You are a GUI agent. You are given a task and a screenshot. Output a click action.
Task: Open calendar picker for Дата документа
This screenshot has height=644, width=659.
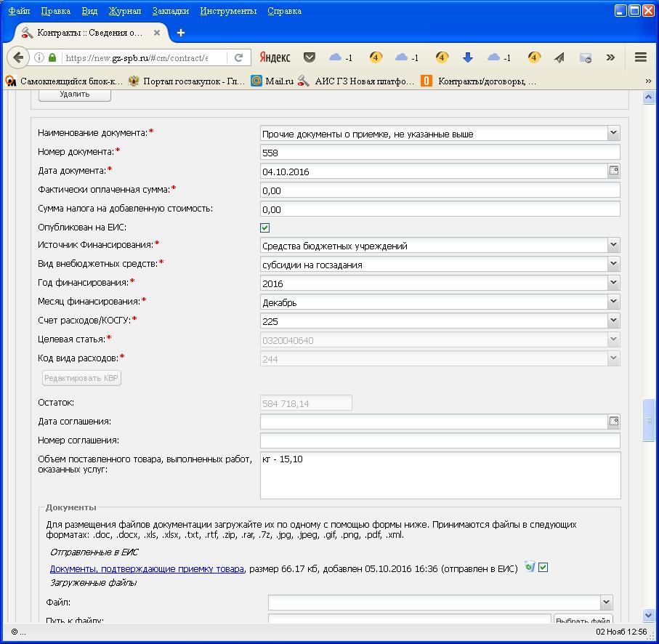point(614,170)
